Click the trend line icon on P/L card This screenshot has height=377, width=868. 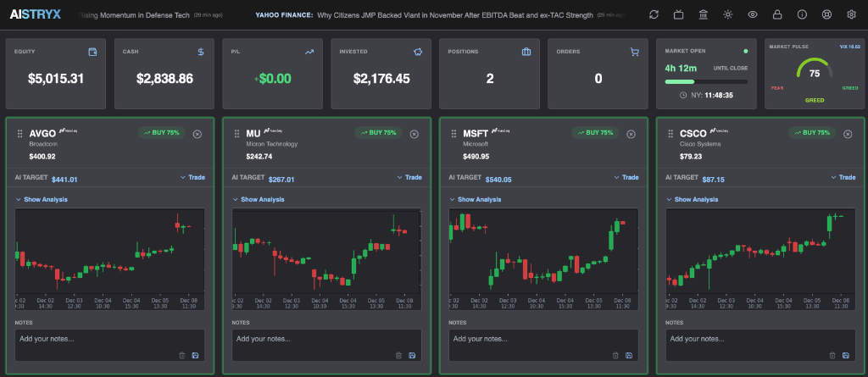pos(309,52)
